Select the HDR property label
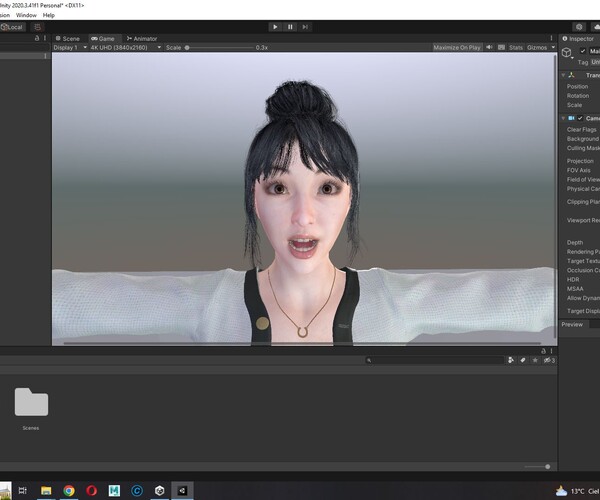600x500 pixels. point(573,280)
